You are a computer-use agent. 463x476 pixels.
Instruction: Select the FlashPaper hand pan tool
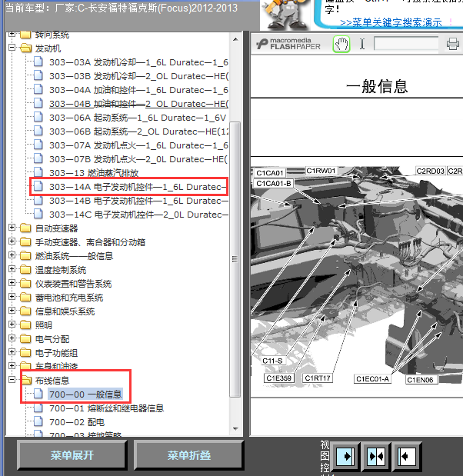(x=341, y=45)
